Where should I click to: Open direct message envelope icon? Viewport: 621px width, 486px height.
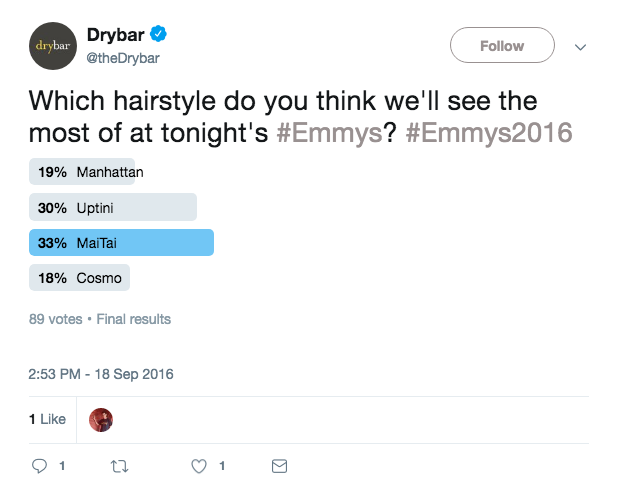tap(280, 466)
